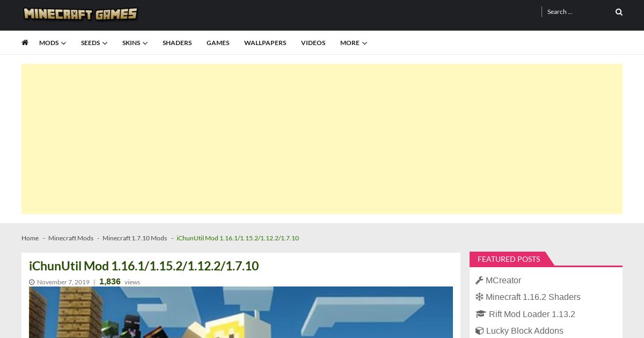Go to home via house icon

click(x=25, y=42)
